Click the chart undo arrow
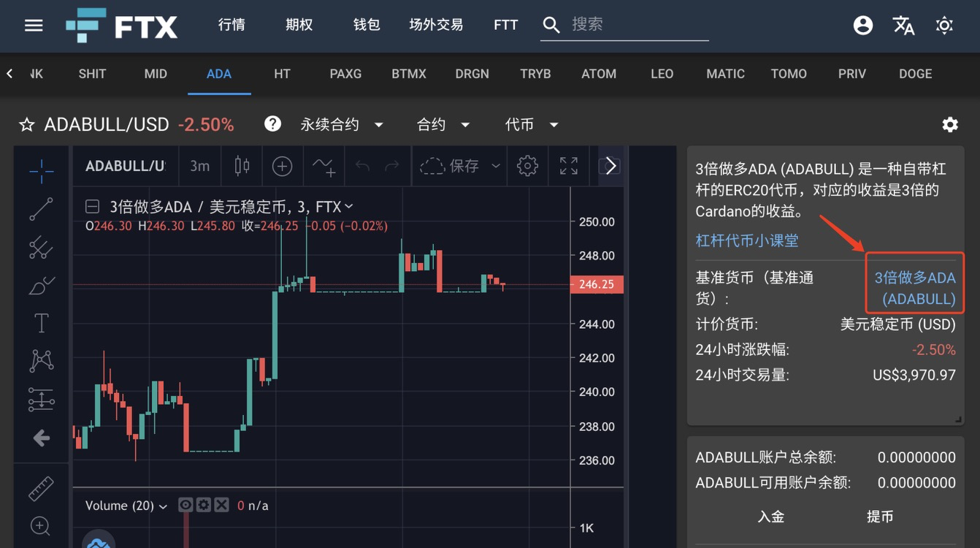This screenshot has height=548, width=980. (362, 166)
